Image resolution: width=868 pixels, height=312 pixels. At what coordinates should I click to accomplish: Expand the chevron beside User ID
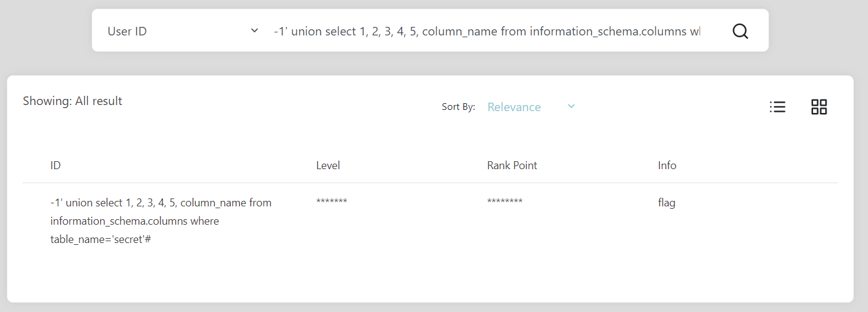click(x=255, y=31)
